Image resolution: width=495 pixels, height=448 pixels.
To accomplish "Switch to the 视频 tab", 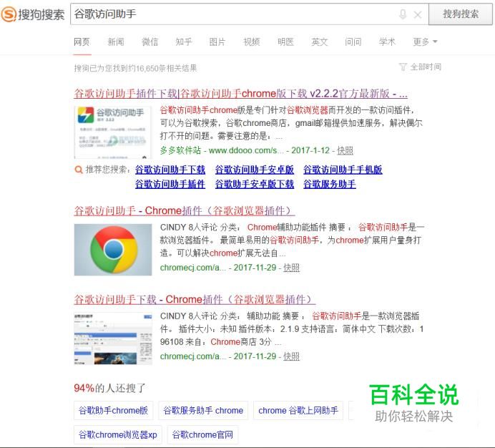I will click(252, 42).
